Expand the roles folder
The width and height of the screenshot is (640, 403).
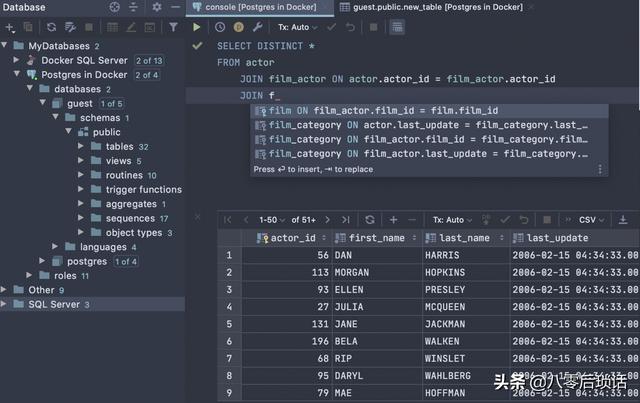tap(29, 275)
